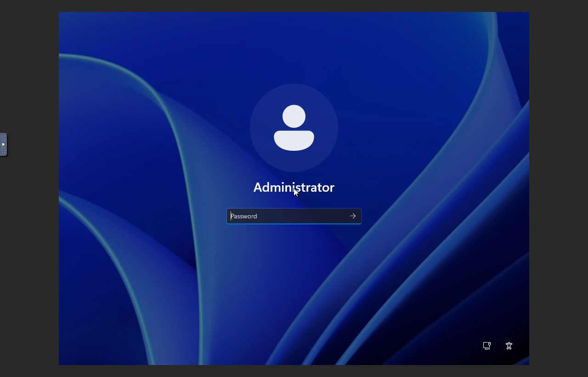This screenshot has height=377, width=588.
Task: Open the Accessibility options icon
Action: 509,346
